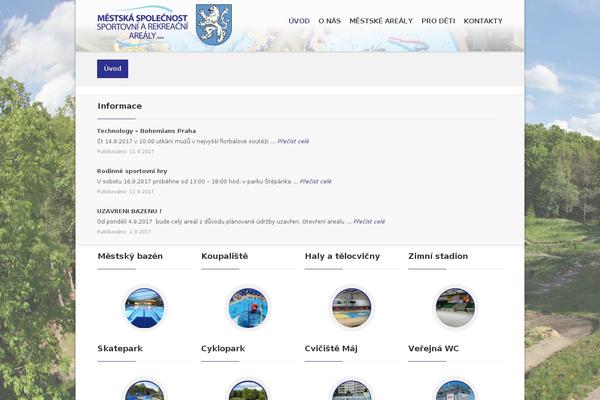
Task: Click the Koupaliště heading
Action: (225, 256)
